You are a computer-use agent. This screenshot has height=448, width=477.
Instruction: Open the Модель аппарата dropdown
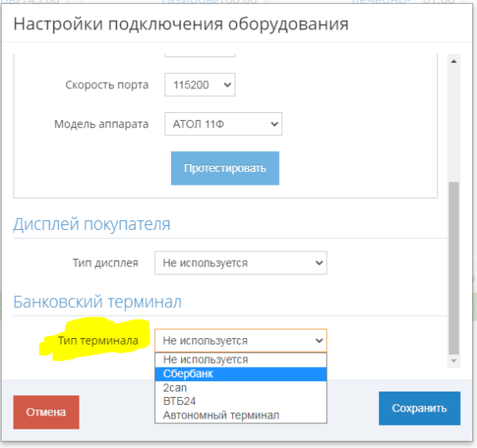(223, 124)
